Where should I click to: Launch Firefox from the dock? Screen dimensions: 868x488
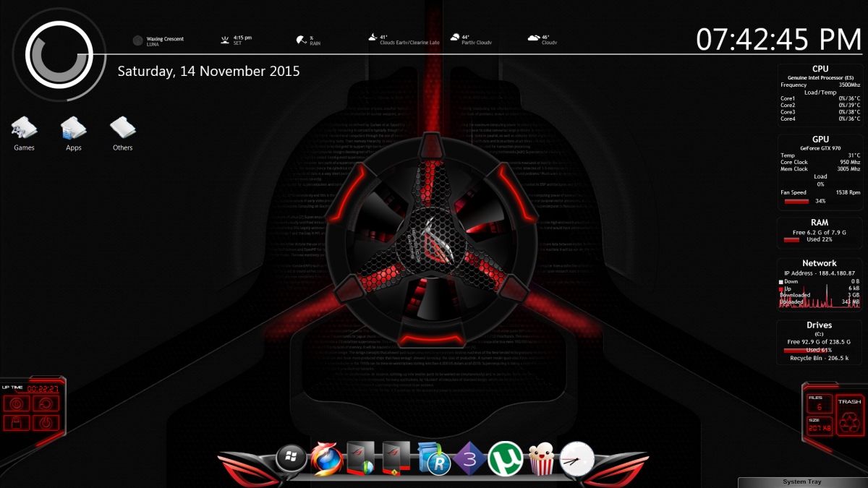327,458
